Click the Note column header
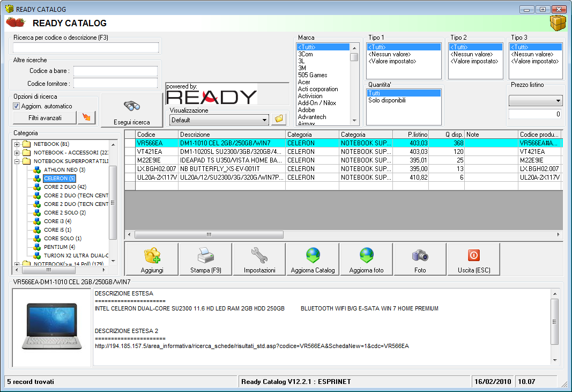Viewport: 572px width, 392px height. 492,134
